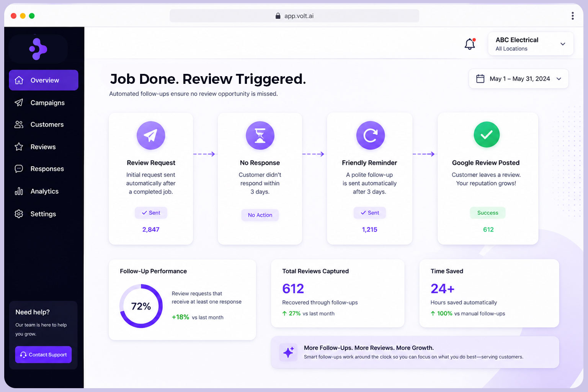Click the chevron in the date range picker
This screenshot has height=392, width=588.
[x=559, y=79]
